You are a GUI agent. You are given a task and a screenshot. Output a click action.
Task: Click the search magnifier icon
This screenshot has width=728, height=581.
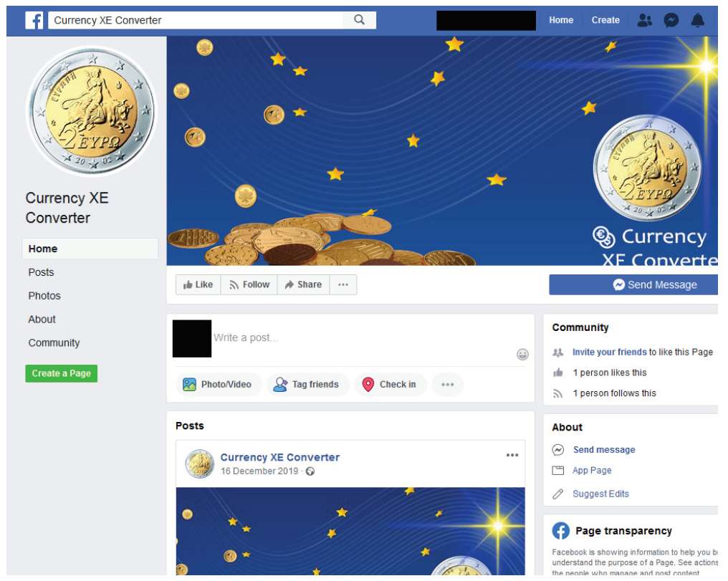tap(360, 20)
